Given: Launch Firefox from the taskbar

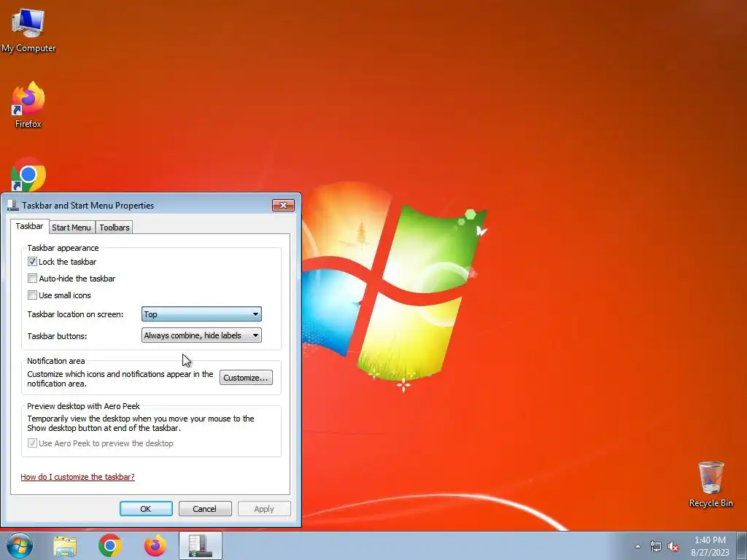Looking at the screenshot, I should pos(155,545).
